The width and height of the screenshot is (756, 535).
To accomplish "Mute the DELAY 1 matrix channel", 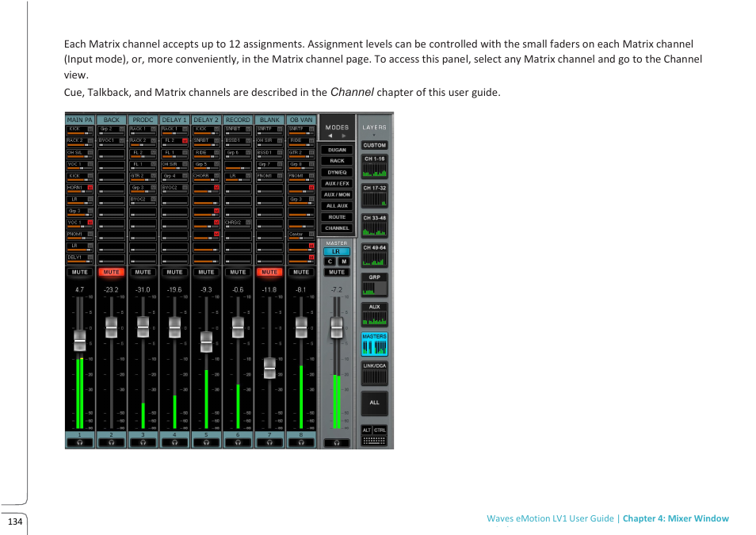I will click(174, 272).
